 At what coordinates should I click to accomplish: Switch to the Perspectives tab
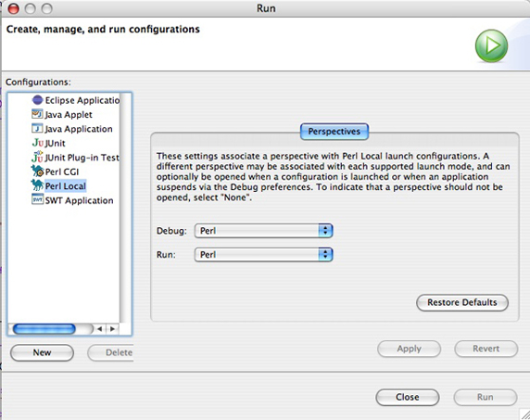click(334, 132)
